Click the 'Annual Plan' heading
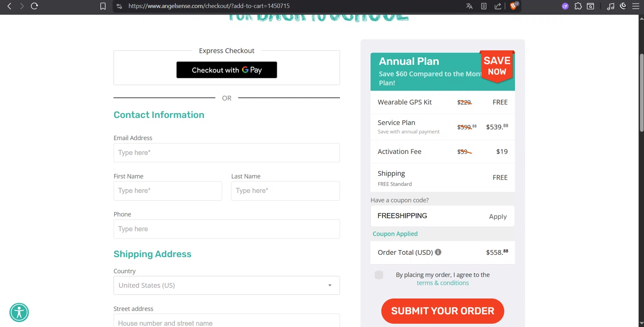644x327 pixels. [409, 61]
